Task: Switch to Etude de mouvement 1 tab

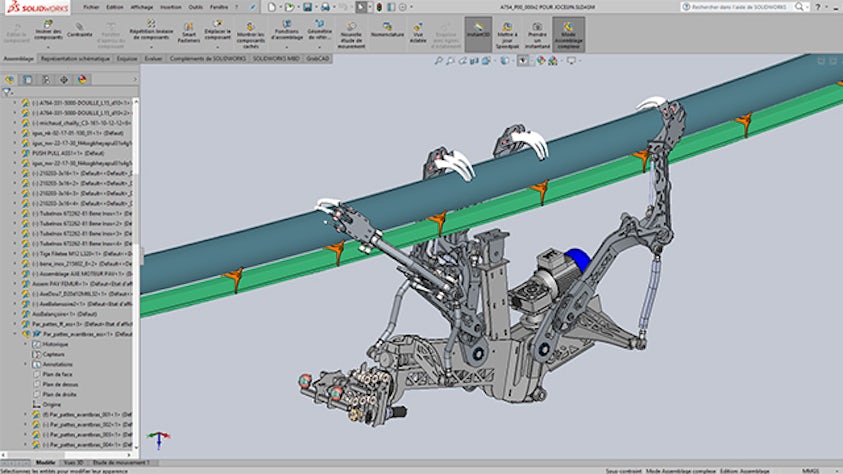Action: point(121,462)
